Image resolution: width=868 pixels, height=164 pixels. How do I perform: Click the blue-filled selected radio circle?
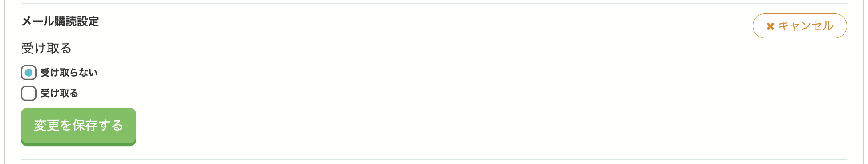click(x=28, y=73)
